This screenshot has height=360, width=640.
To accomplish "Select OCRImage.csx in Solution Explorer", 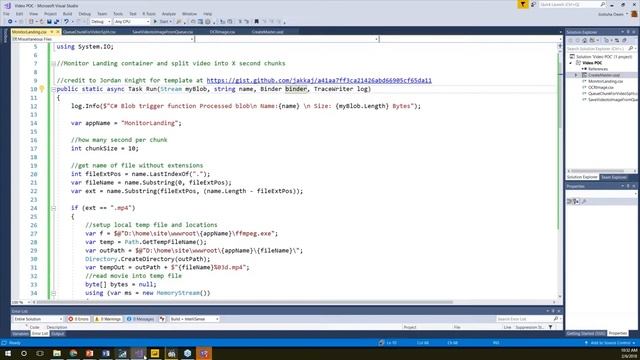I will tap(600, 87).
